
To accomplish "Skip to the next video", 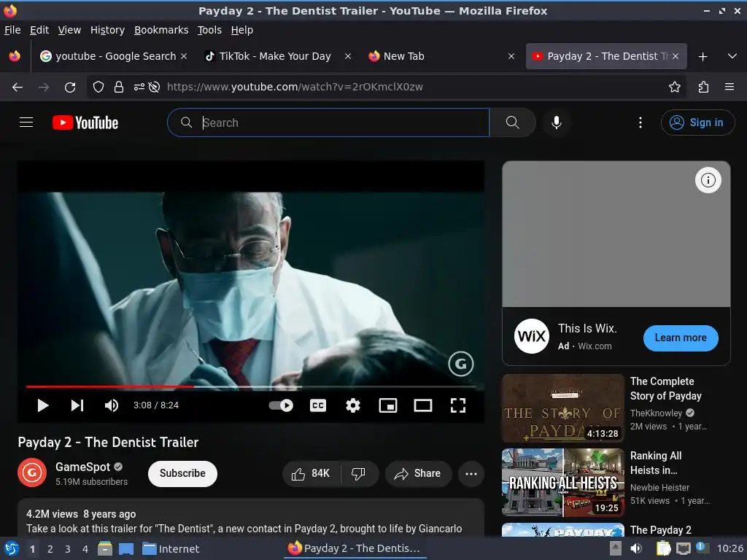I will pyautogui.click(x=77, y=405).
